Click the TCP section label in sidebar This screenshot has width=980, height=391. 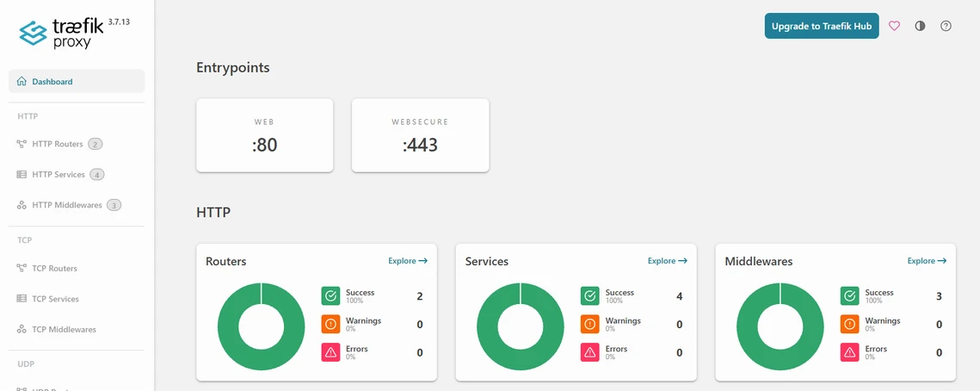pos(24,240)
